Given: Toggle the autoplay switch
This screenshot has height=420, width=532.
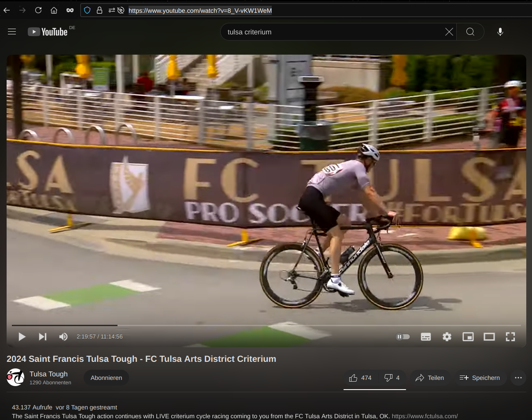Looking at the screenshot, I should (403, 337).
